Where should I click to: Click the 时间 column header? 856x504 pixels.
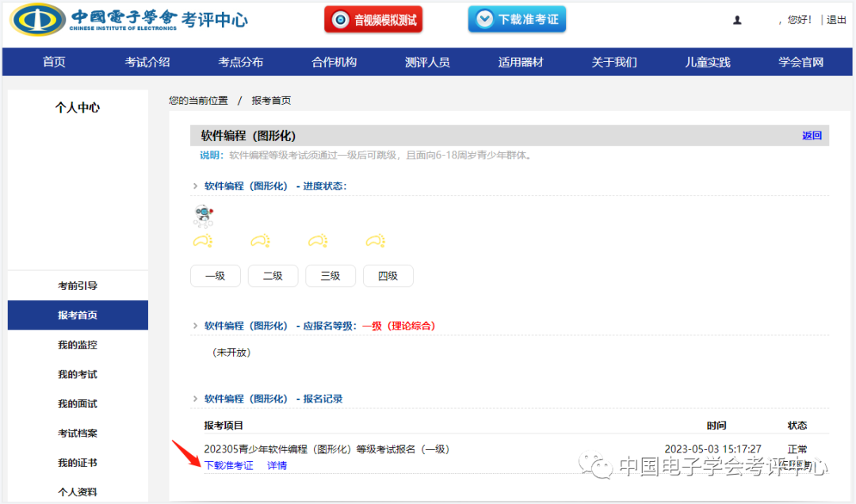tap(717, 426)
